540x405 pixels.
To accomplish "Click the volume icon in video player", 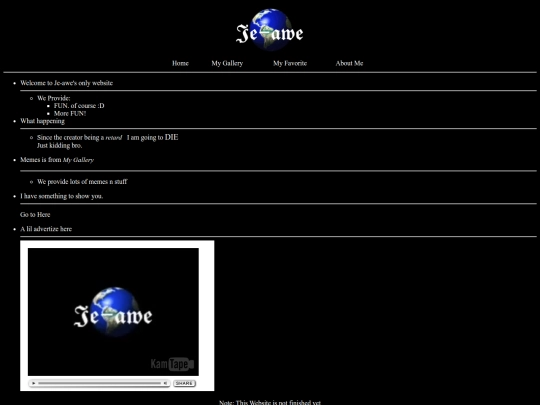I will 165,383.
